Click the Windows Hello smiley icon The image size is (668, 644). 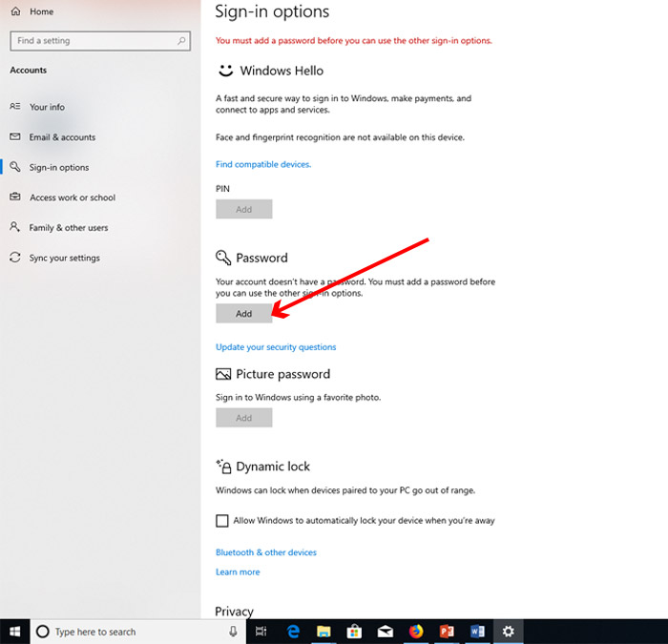coord(226,71)
